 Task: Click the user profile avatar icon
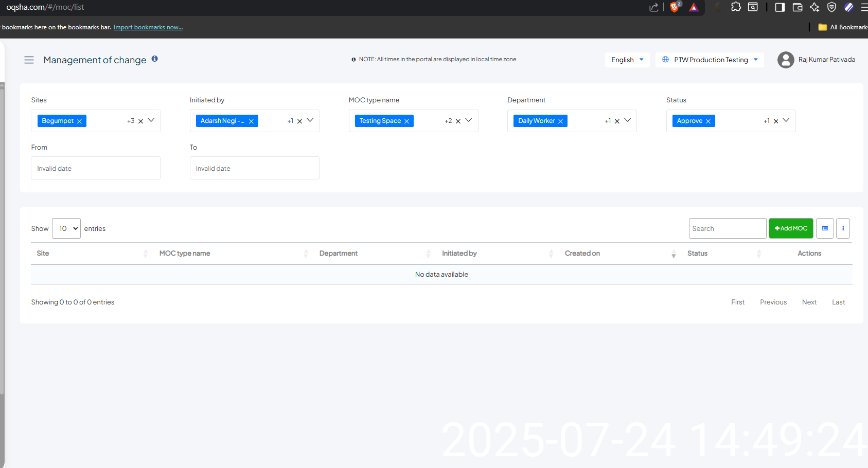(785, 60)
